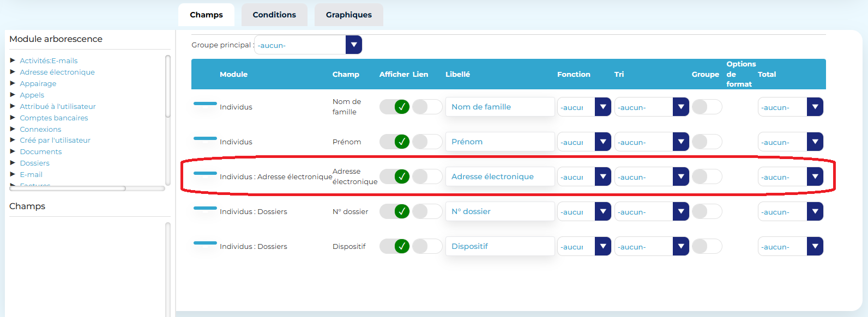Switch to the Conditions tab
868x317 pixels.
pyautogui.click(x=274, y=15)
